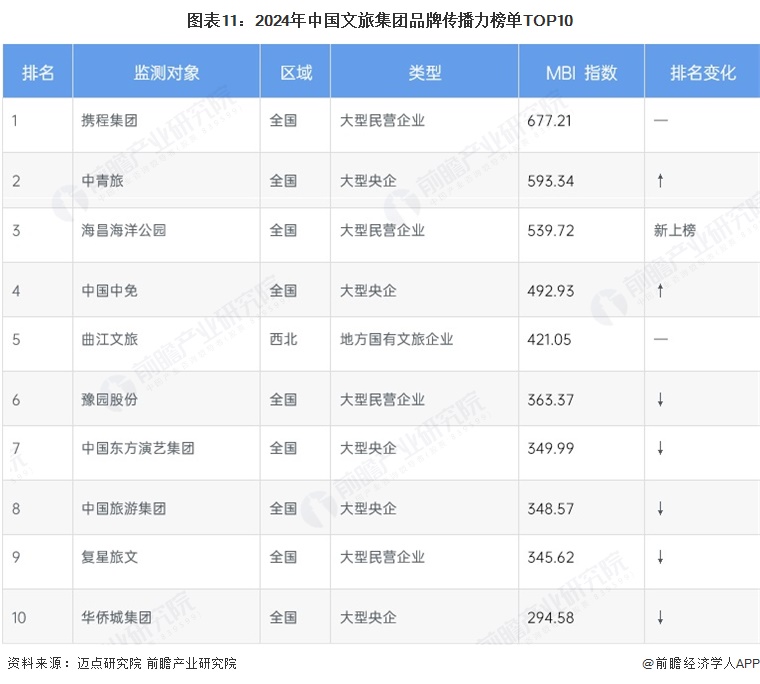Select MBI value 294.58
This screenshot has width=760, height=684.
pos(551,618)
